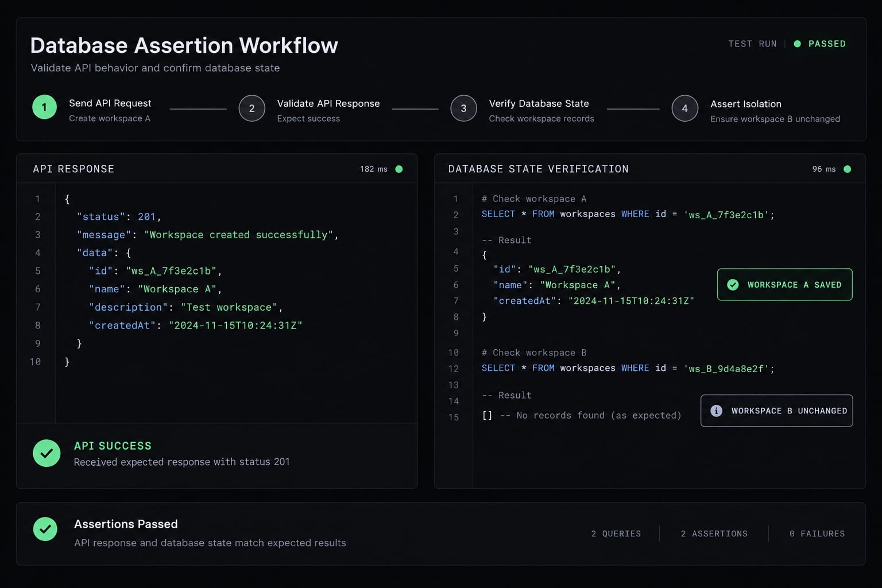Click step 3 circle Verify Database State

(x=463, y=108)
